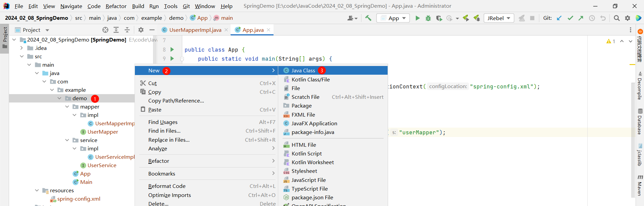
Task: Collapse the demo package arrow
Action: point(59,98)
